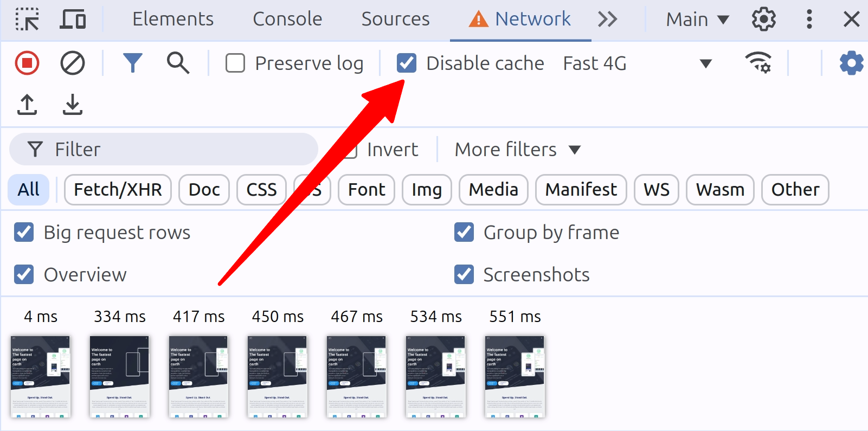868x431 pixels.
Task: Open the Fast 4G throttling dropdown
Action: (x=638, y=63)
